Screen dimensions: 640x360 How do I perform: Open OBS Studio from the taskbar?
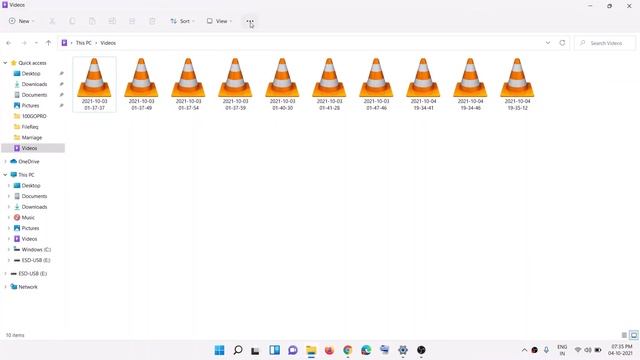click(x=421, y=350)
